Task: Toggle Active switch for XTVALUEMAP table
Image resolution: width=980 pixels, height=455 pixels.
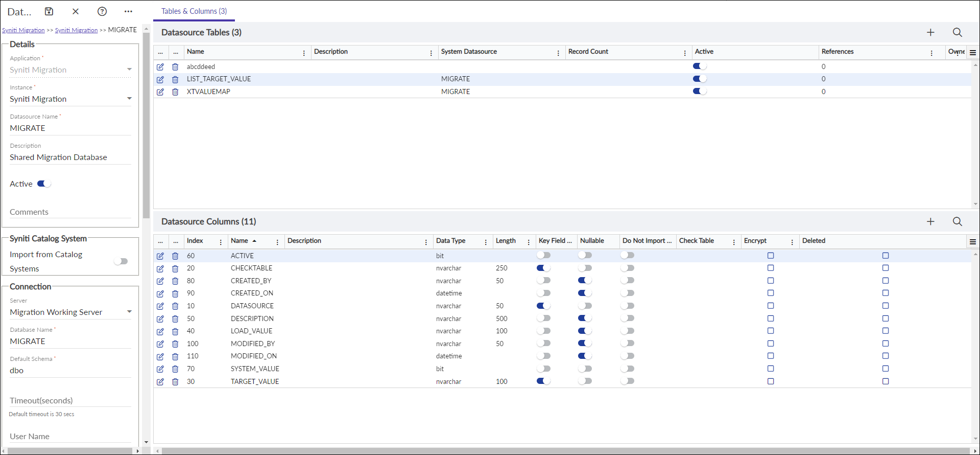Action: (x=700, y=91)
